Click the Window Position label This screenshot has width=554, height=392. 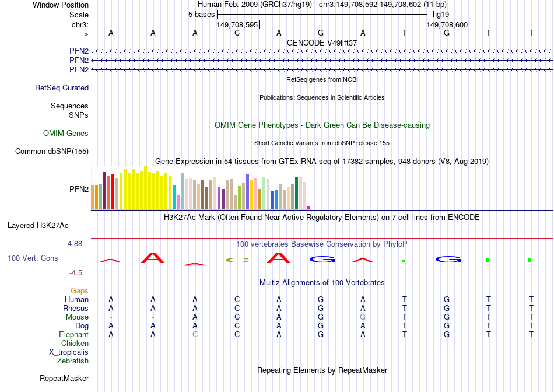(61, 5)
